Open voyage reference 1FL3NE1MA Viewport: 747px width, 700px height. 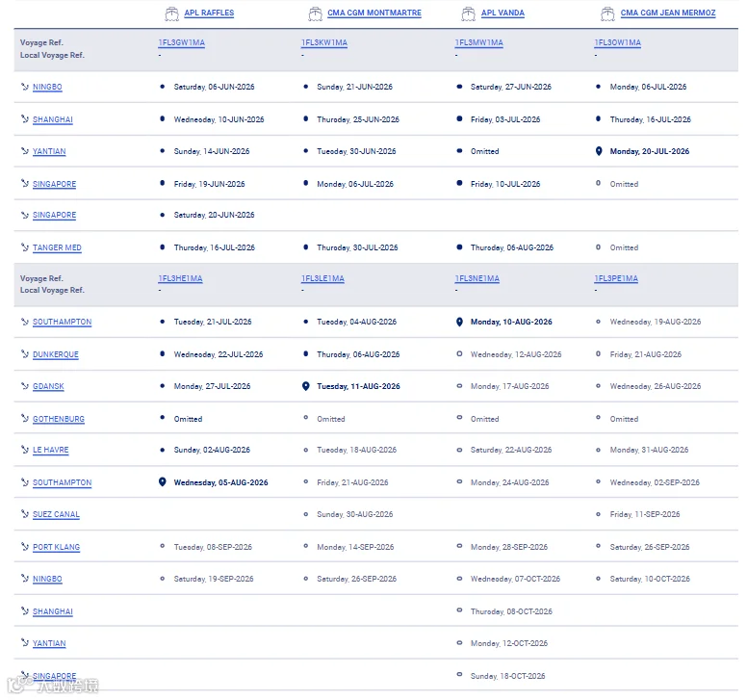click(x=477, y=278)
